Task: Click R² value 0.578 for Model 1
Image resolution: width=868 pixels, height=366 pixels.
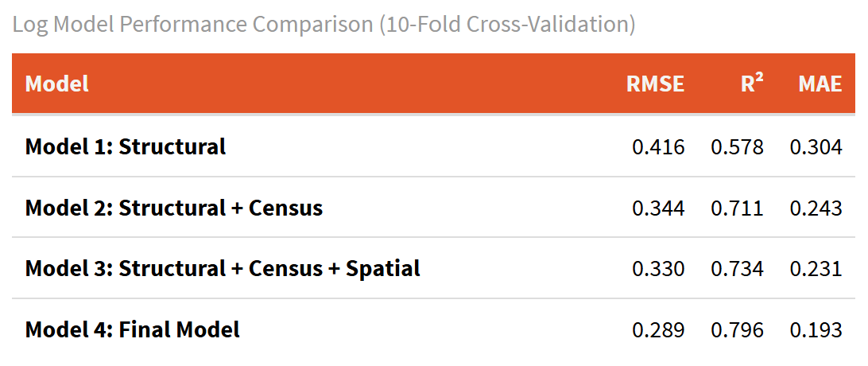Action: coord(737,147)
